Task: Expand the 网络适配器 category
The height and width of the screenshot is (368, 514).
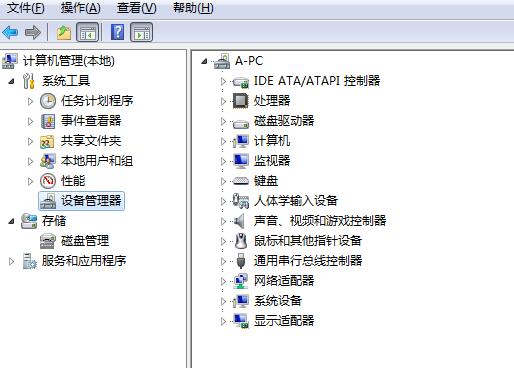Action: (223, 281)
